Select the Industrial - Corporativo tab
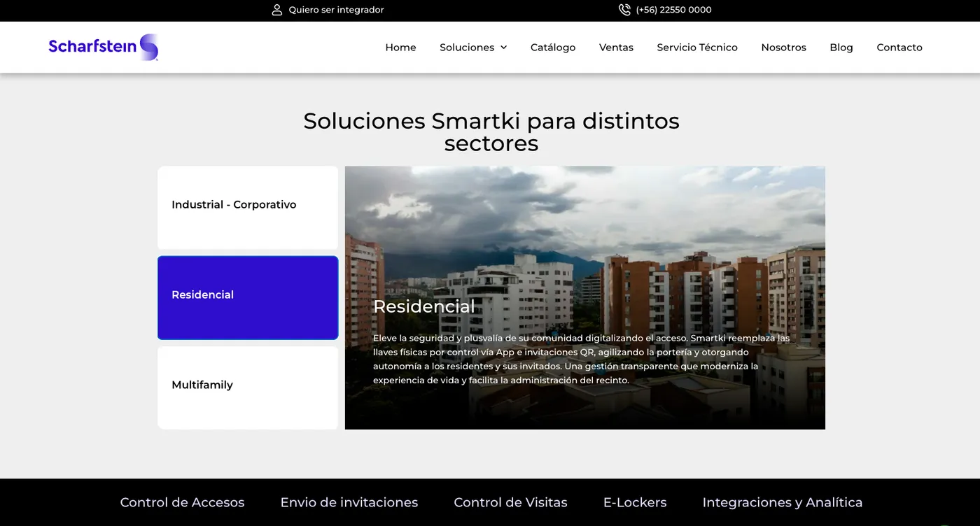This screenshot has width=980, height=526. (x=248, y=208)
